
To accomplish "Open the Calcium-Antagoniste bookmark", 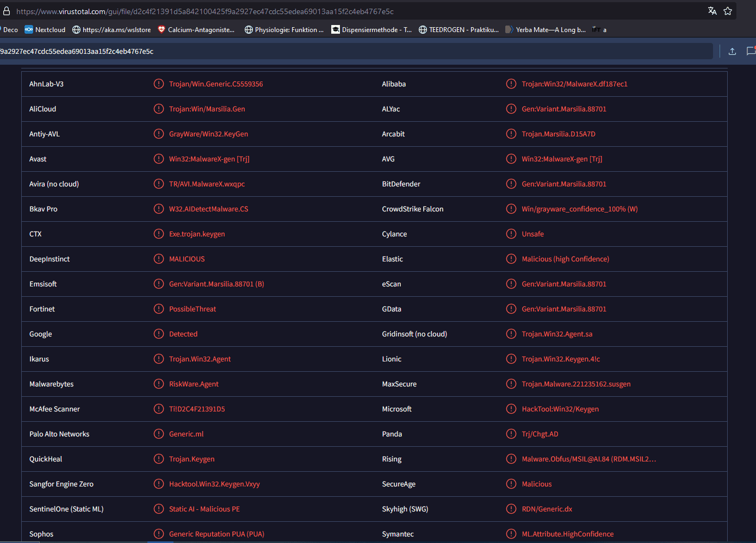I will [196, 30].
